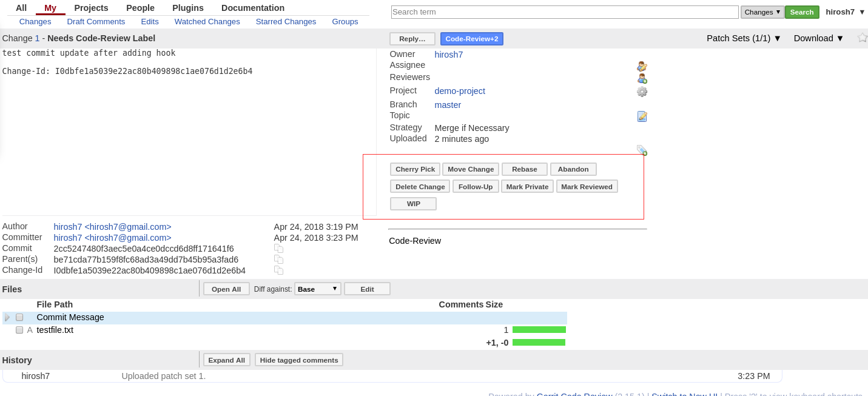Focus the Search term input field
Viewport: 868px width, 396px height.
point(565,12)
